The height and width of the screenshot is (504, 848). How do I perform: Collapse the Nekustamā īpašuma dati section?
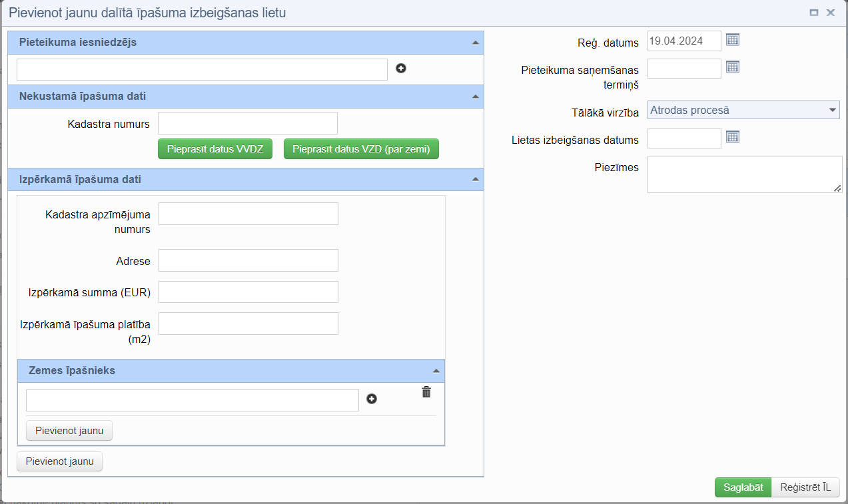pos(475,97)
